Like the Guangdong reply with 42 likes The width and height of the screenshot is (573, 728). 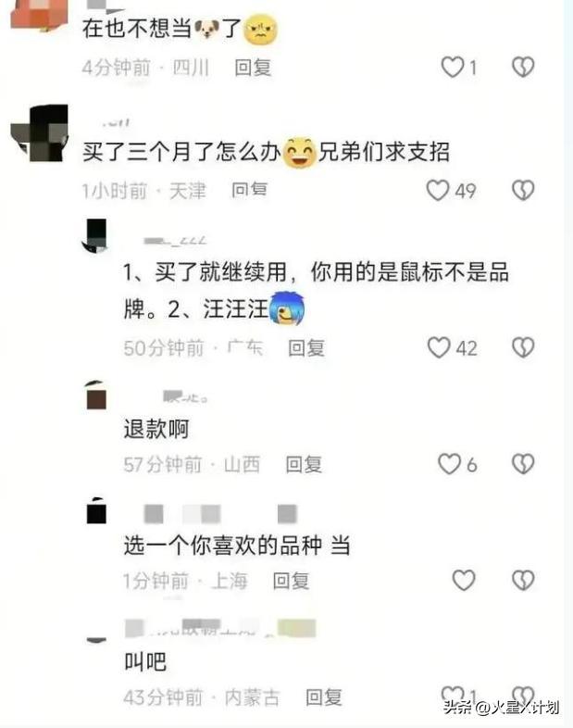tap(439, 347)
